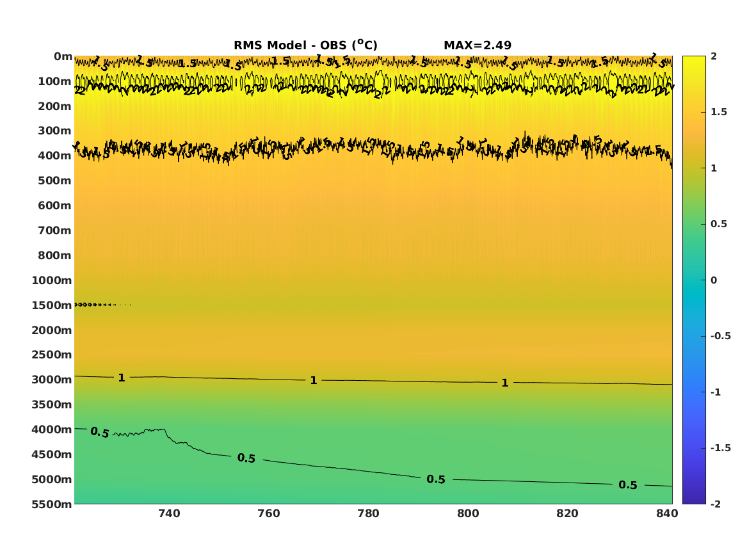Click the colorbar tick label '2' at top

pyautogui.click(x=714, y=56)
